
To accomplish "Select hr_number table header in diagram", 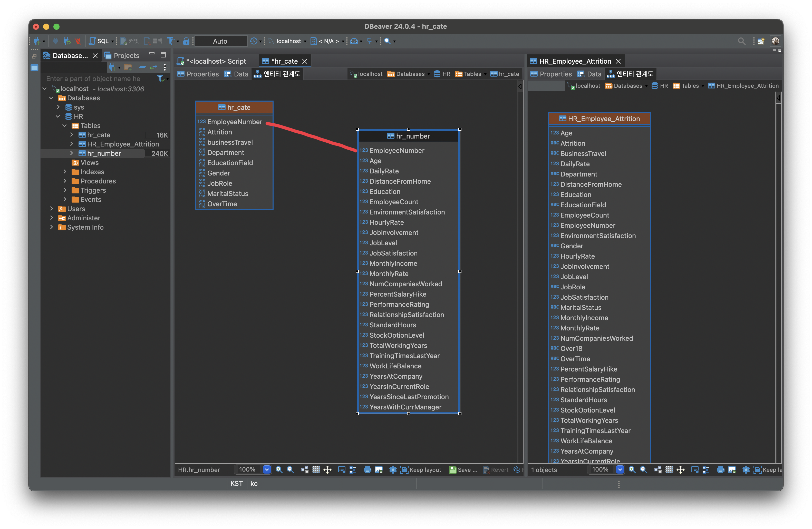I will pos(408,136).
